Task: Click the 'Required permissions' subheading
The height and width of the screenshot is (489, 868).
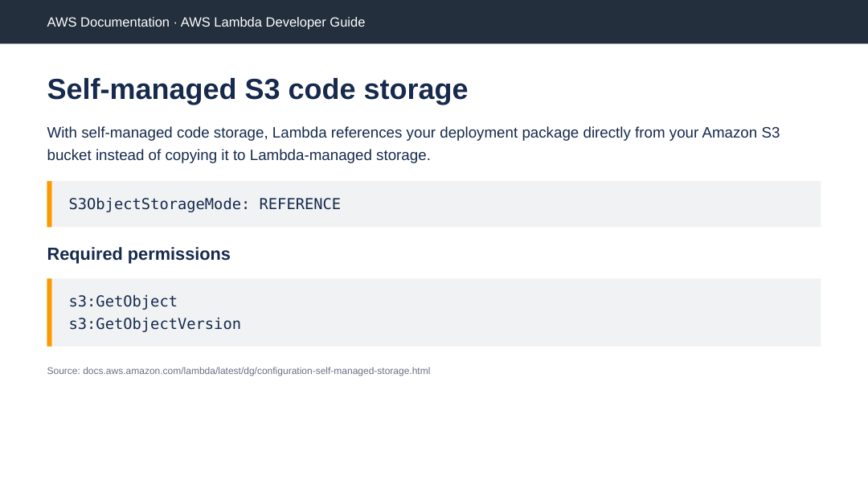Action: coord(138,253)
